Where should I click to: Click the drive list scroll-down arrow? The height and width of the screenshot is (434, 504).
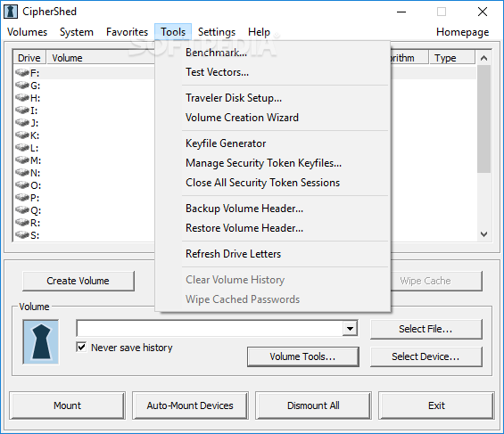[483, 234]
